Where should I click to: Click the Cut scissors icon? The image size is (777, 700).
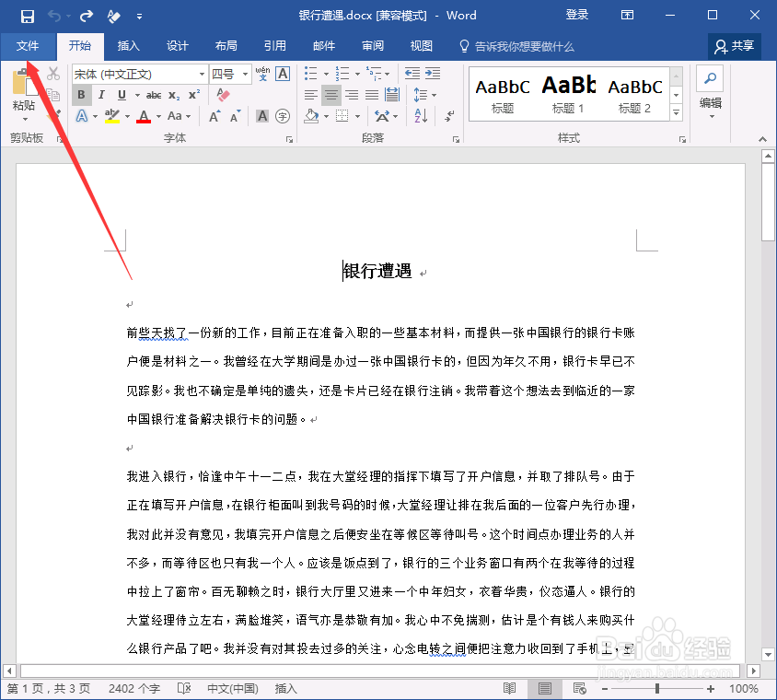pos(53,74)
